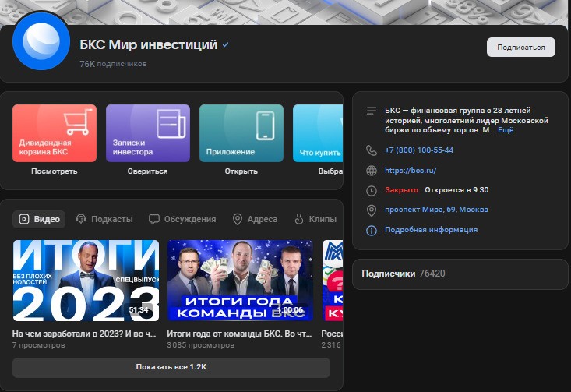The width and height of the screenshot is (571, 392).
Task: Click the Закрыто opening hours status
Action: (x=402, y=190)
